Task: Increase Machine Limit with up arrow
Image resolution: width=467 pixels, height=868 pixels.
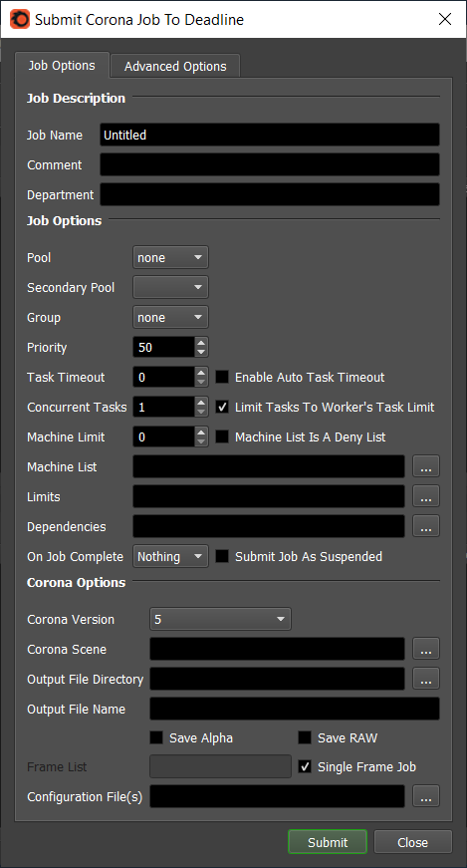Action: [201, 432]
